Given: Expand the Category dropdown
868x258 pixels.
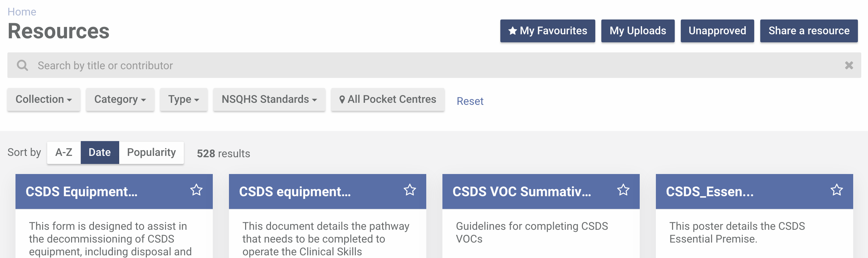Looking at the screenshot, I should pyautogui.click(x=120, y=99).
